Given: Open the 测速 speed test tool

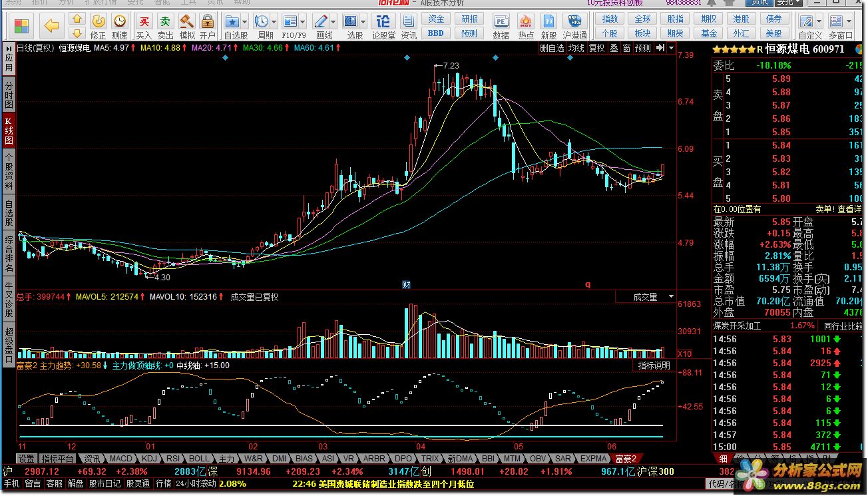Looking at the screenshot, I should coord(119,27).
